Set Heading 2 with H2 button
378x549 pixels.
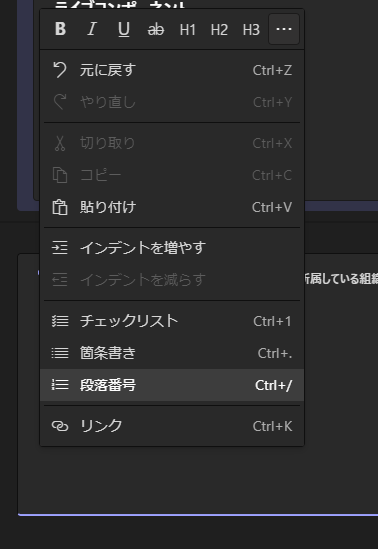(219, 29)
